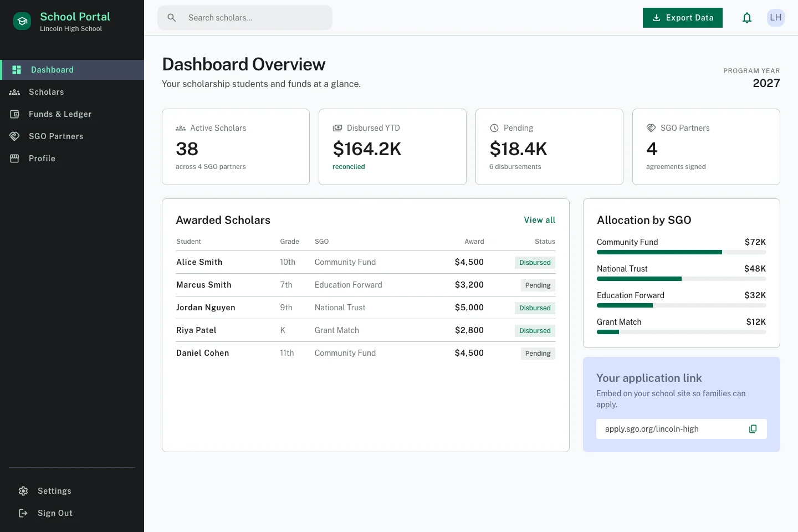The width and height of the screenshot is (798, 532).
Task: Click Daniel Cohen's Pending status badge
Action: click(538, 354)
